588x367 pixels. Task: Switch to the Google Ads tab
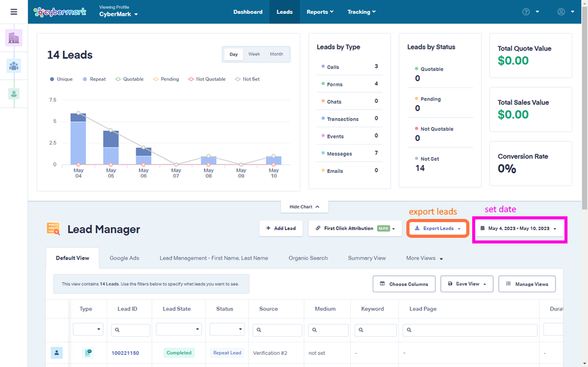pyautogui.click(x=124, y=258)
